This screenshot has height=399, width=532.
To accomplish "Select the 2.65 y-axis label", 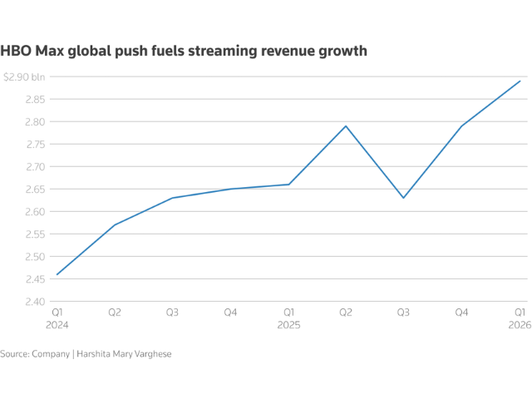I will [x=35, y=190].
